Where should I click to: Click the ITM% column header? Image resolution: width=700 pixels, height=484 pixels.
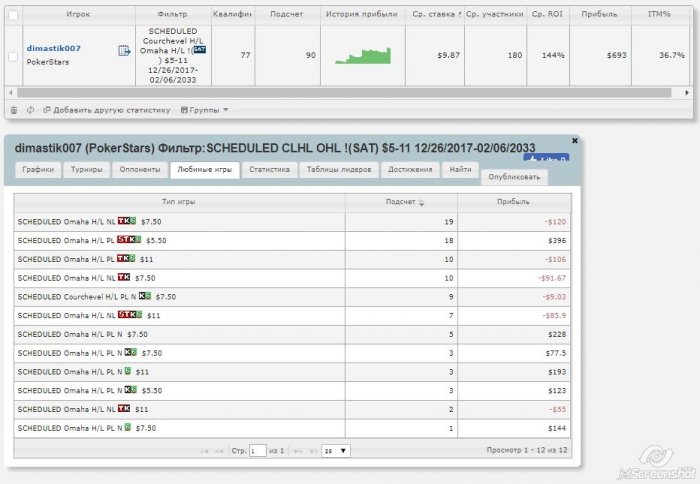coord(659,14)
